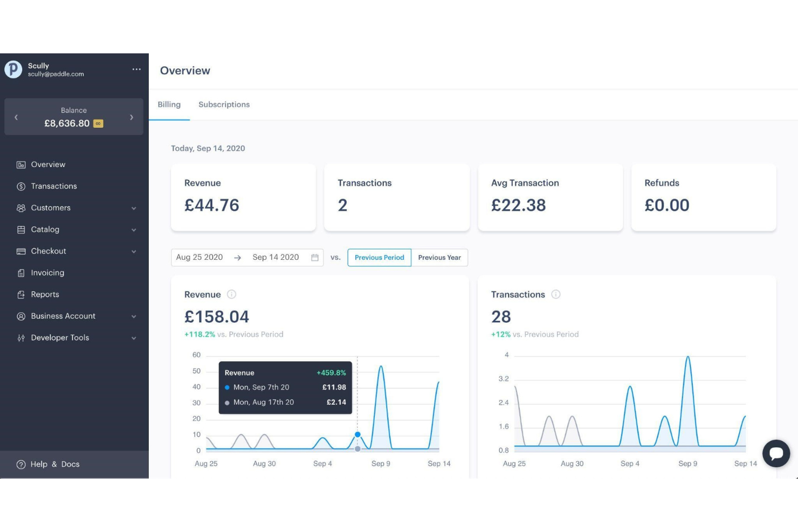Image resolution: width=798 pixels, height=532 pixels.
Task: Click the Today, Sep 14, 2020 heading
Action: 208,148
